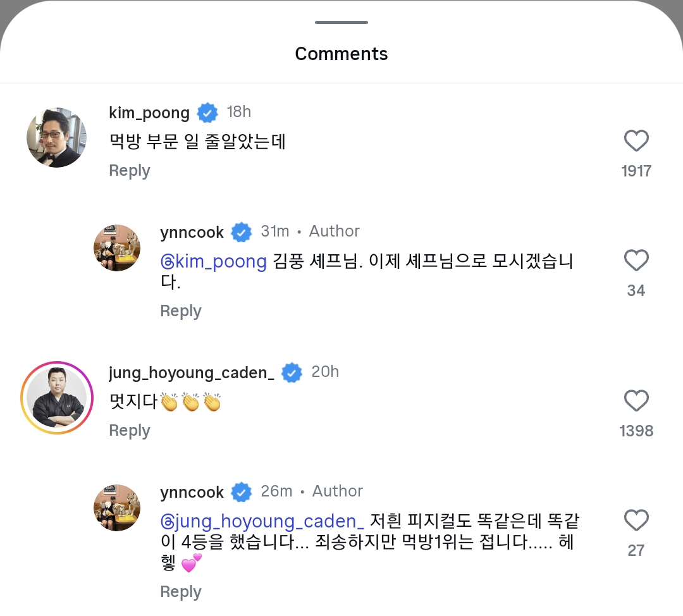
Task: Click ynncook username on 31m reply
Action: tap(192, 232)
